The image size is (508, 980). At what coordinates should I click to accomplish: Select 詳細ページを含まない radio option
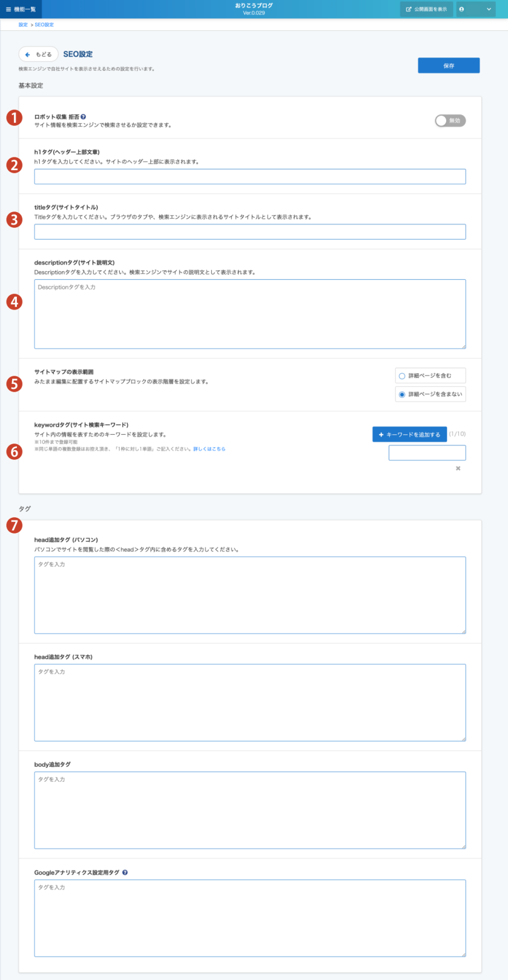click(402, 394)
